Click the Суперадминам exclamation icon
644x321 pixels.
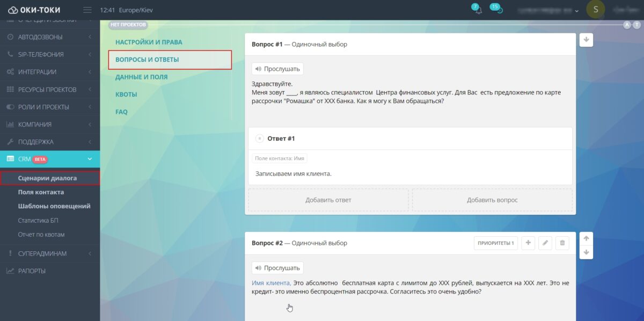10,253
